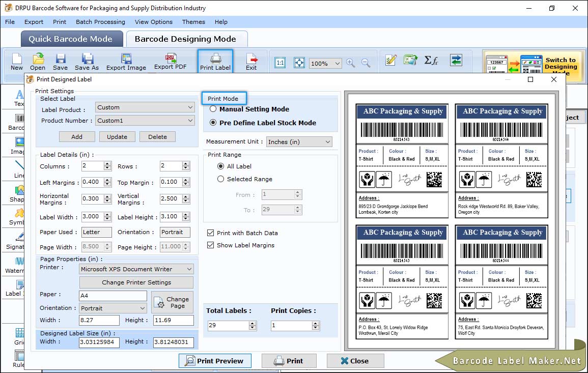Select the Barcode tool in left sidebar
This screenshot has height=373, width=588.
pos(17,123)
